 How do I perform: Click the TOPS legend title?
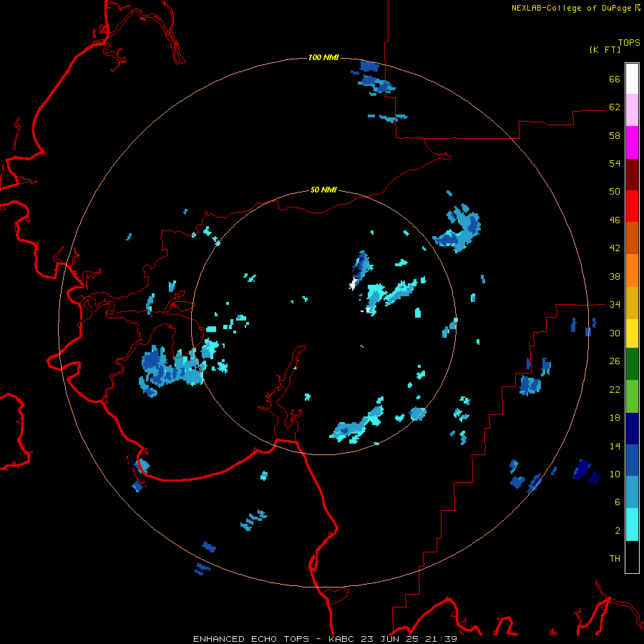click(629, 42)
